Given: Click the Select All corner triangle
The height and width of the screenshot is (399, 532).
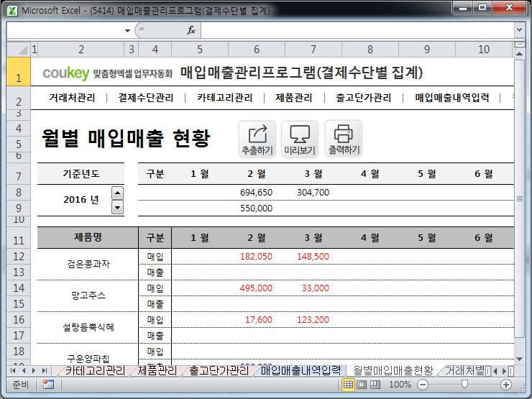Looking at the screenshot, I should pos(19,50).
